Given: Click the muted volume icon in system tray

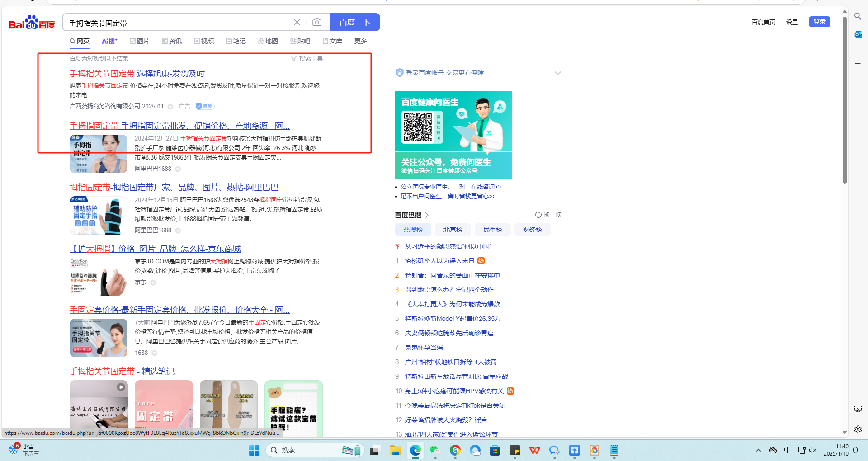Looking at the screenshot, I should pos(813,450).
